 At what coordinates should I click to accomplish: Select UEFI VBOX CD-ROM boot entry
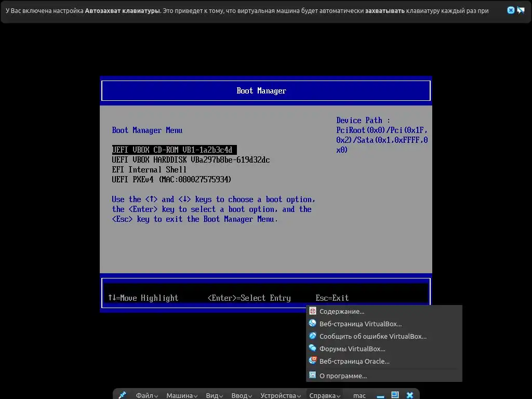point(175,150)
